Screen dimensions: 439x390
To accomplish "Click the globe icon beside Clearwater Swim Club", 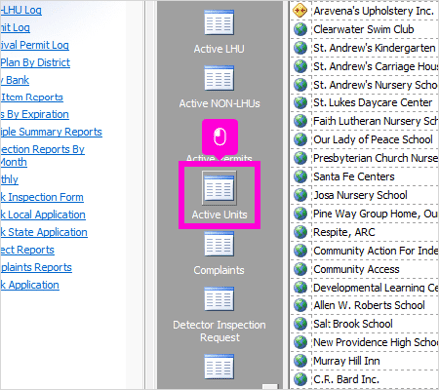I will [300, 29].
